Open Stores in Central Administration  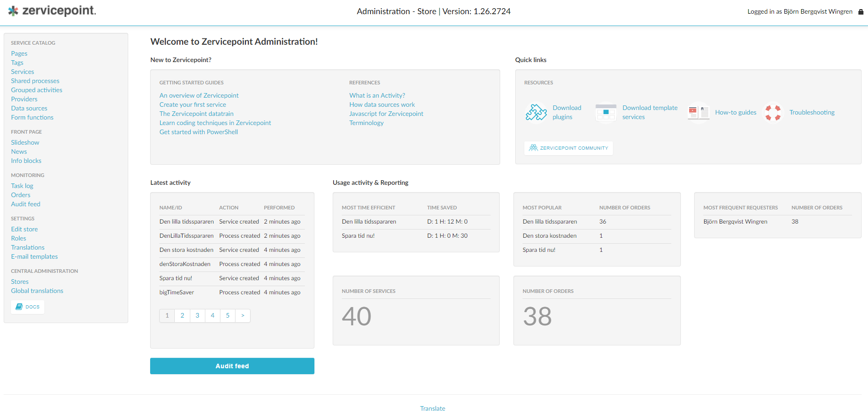pyautogui.click(x=20, y=282)
